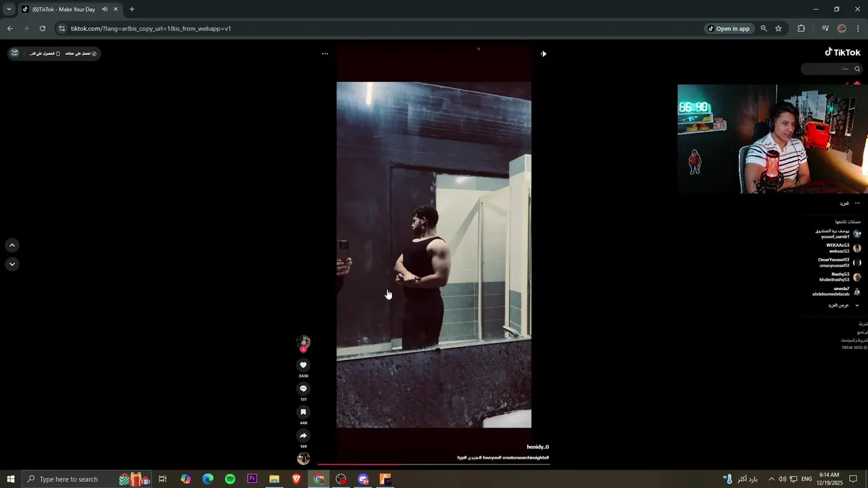
Task: Open the Windows Start menu
Action: tap(11, 479)
